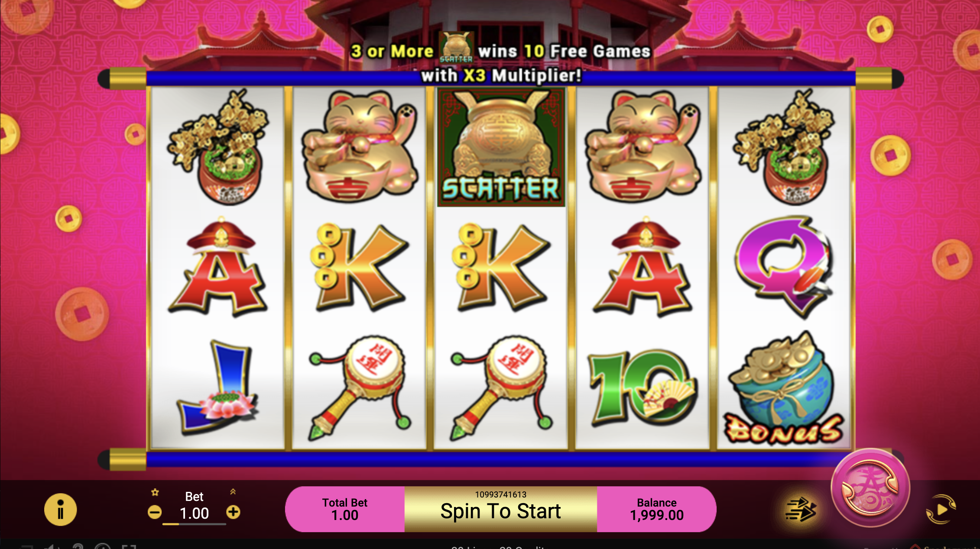Open the game info paytable button
Screen dimensions: 980x549
click(x=60, y=510)
